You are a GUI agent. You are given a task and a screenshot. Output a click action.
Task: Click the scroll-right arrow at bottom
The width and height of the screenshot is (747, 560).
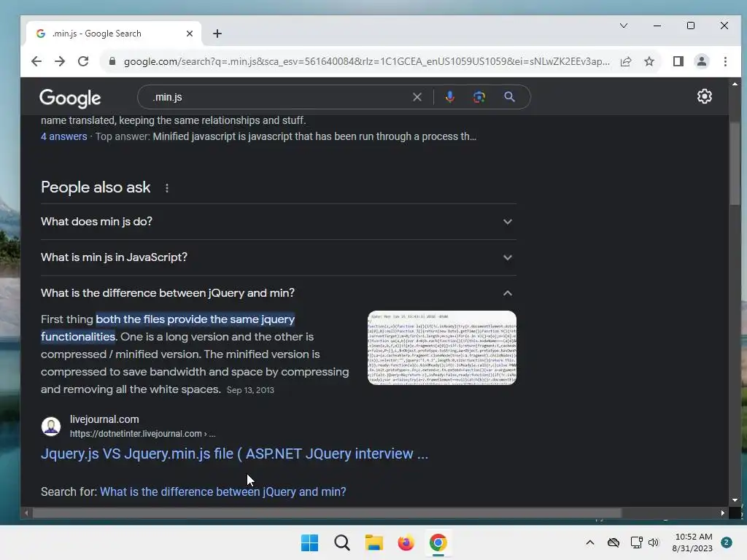pyautogui.click(x=723, y=513)
